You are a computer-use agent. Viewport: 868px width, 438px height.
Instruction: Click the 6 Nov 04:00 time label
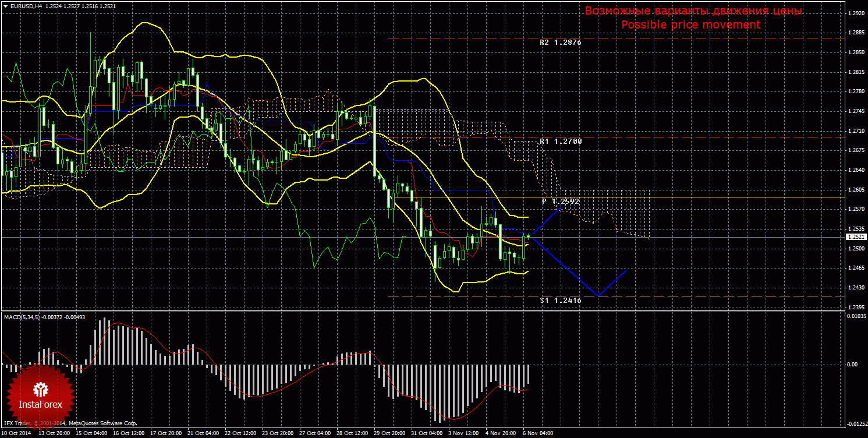pyautogui.click(x=537, y=433)
